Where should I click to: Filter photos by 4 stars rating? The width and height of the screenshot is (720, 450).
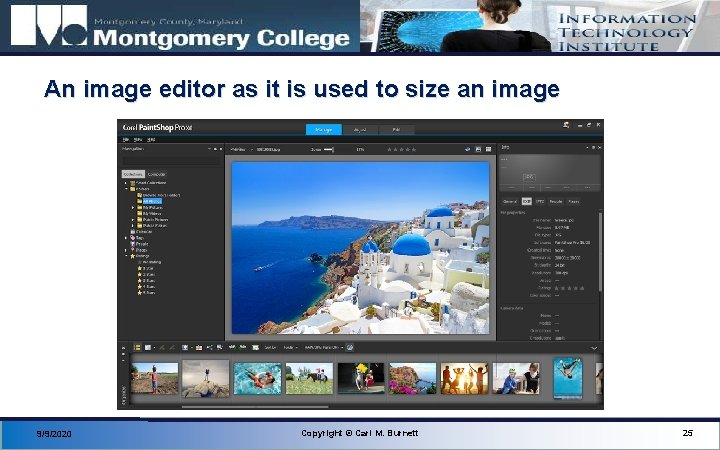(x=147, y=286)
